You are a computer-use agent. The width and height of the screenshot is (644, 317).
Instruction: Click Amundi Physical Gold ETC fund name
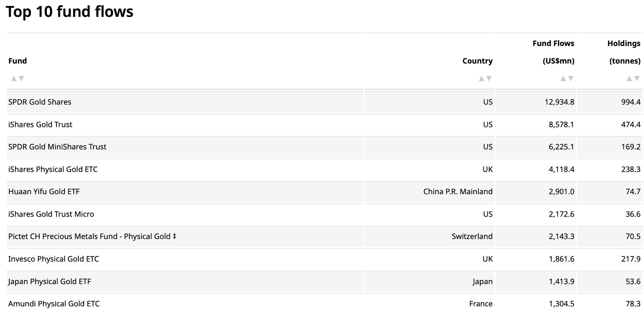(x=54, y=304)
